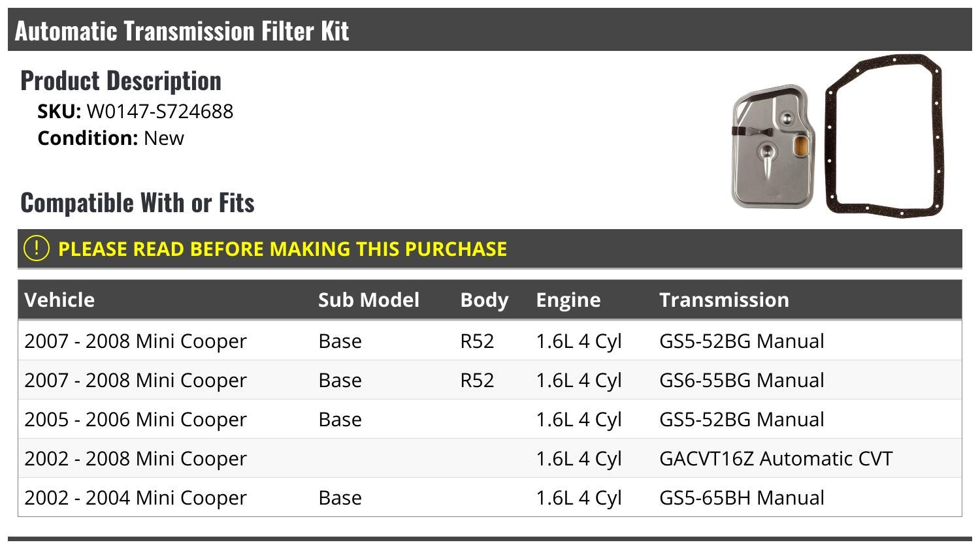Select the 2007 - 2008 Mini Cooper GS6-55BG row
The width and height of the screenshot is (980, 549).
click(x=489, y=380)
